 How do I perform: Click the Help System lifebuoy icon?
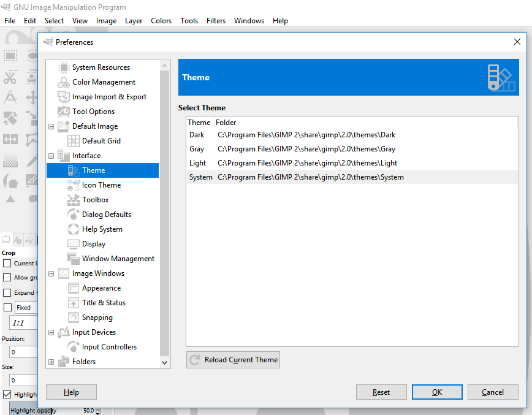pos(74,229)
